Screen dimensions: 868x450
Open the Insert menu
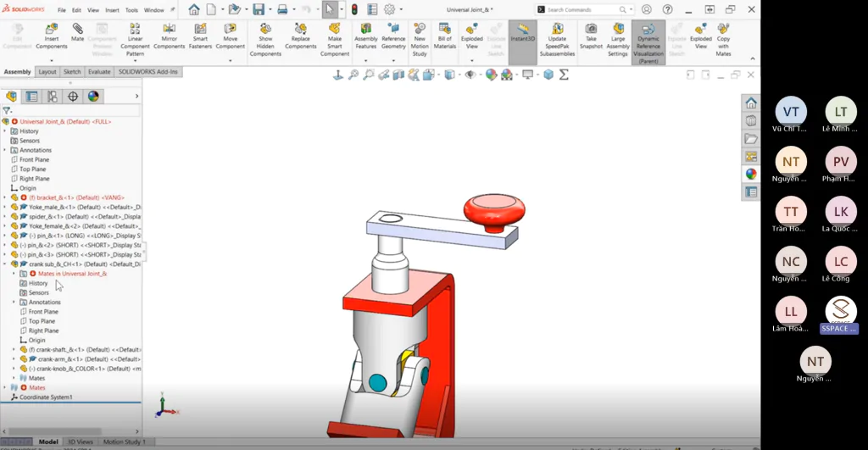[112, 10]
